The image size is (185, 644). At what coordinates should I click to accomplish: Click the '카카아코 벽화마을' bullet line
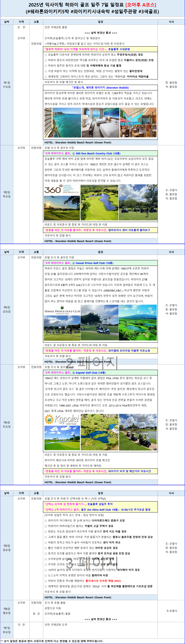(x=96, y=77)
